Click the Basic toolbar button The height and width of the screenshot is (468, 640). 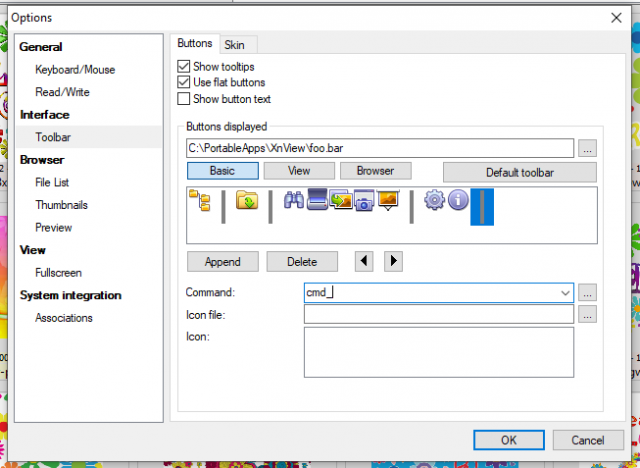[223, 171]
